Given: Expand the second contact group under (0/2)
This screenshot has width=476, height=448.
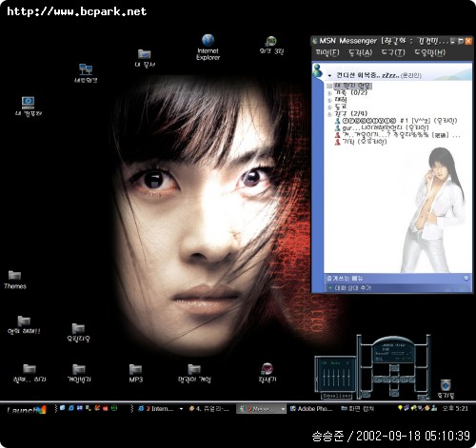Looking at the screenshot, I should (329, 100).
